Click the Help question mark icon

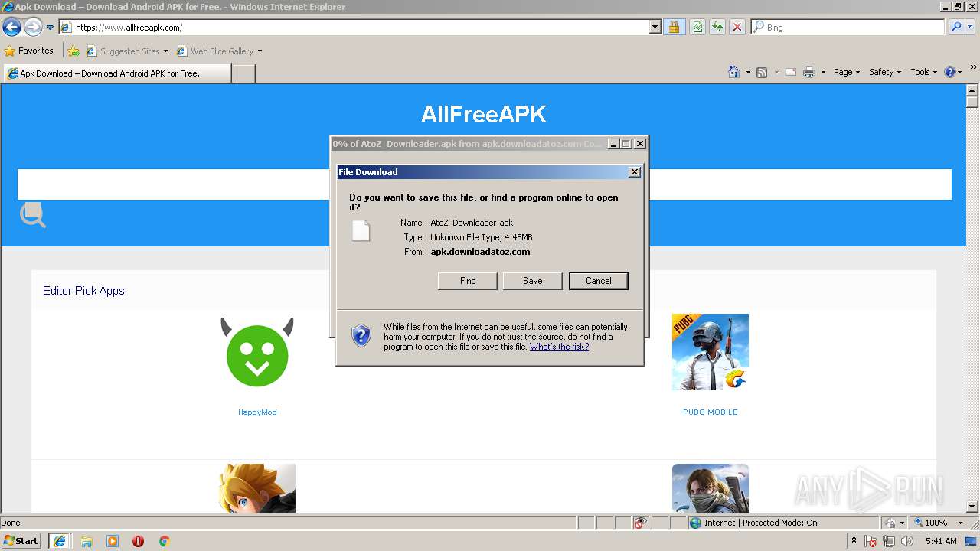[950, 72]
